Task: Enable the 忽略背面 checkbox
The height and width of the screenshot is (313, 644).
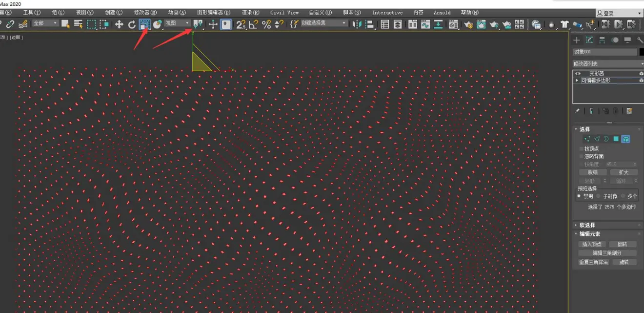Action: (x=581, y=156)
